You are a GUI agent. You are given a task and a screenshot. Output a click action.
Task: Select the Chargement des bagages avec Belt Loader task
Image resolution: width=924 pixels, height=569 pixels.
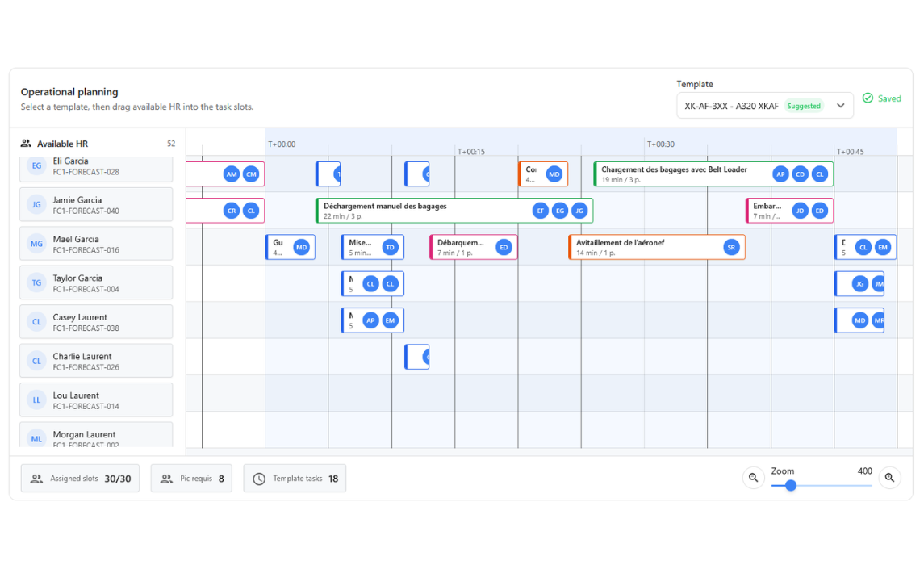(x=713, y=174)
